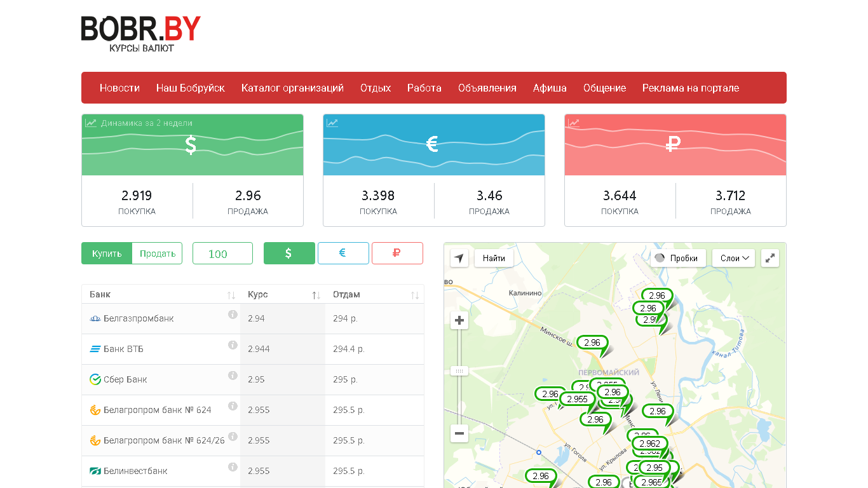Click the euro buy rate 3.398
868x488 pixels.
pyautogui.click(x=378, y=196)
